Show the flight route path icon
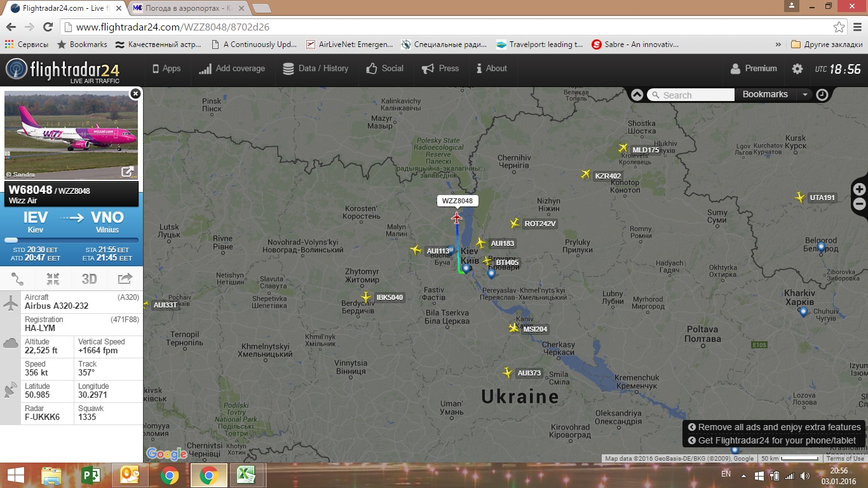This screenshot has height=488, width=868. coord(17,279)
